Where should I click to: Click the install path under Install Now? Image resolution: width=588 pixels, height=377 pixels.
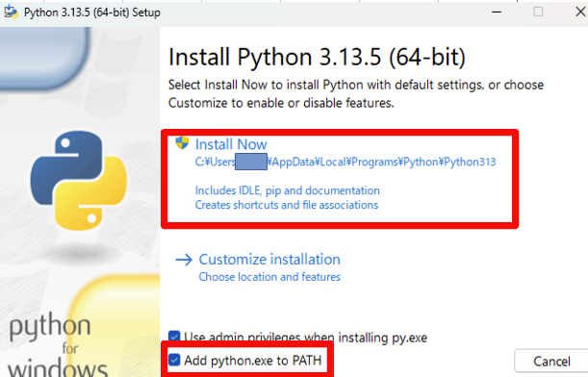tap(345, 162)
